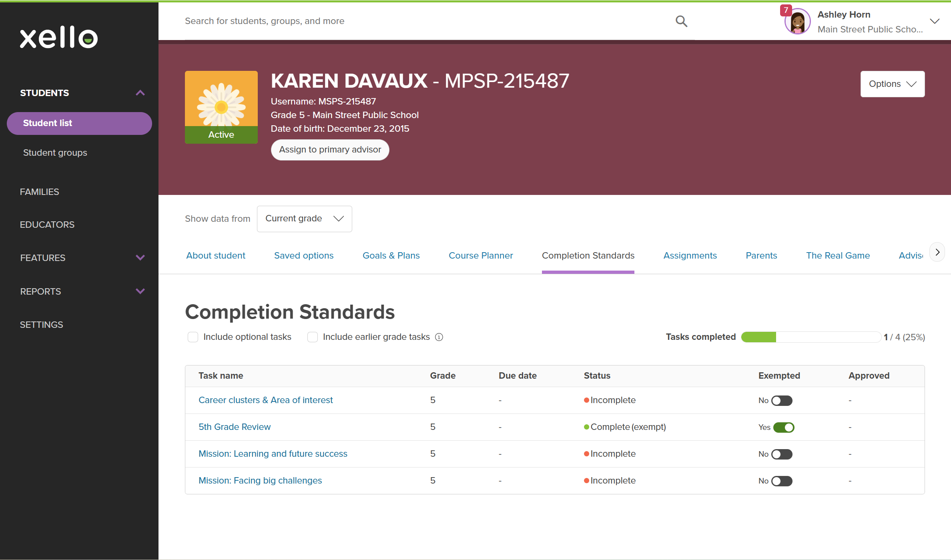Image resolution: width=951 pixels, height=560 pixels.
Task: Click the Xello logo
Action: [59, 37]
